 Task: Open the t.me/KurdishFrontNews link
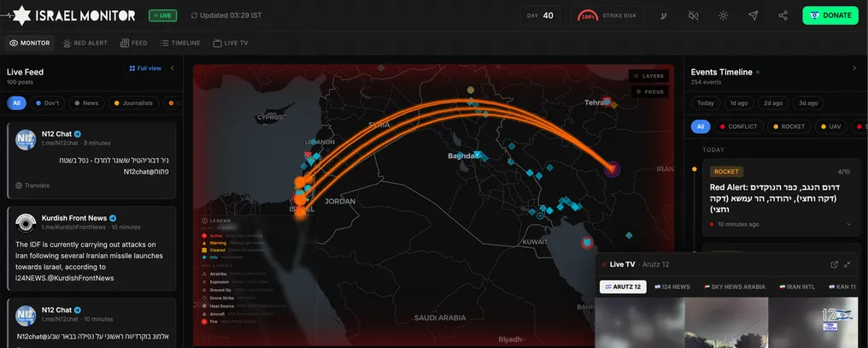73,227
